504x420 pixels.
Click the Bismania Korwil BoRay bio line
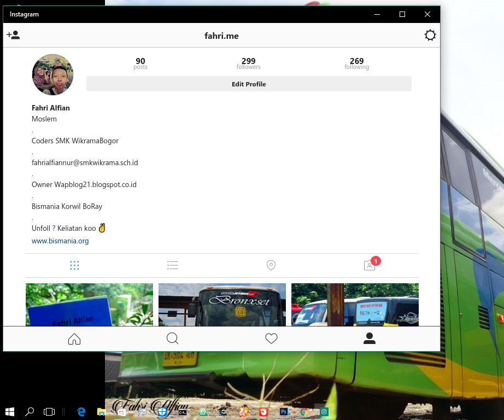(x=67, y=207)
